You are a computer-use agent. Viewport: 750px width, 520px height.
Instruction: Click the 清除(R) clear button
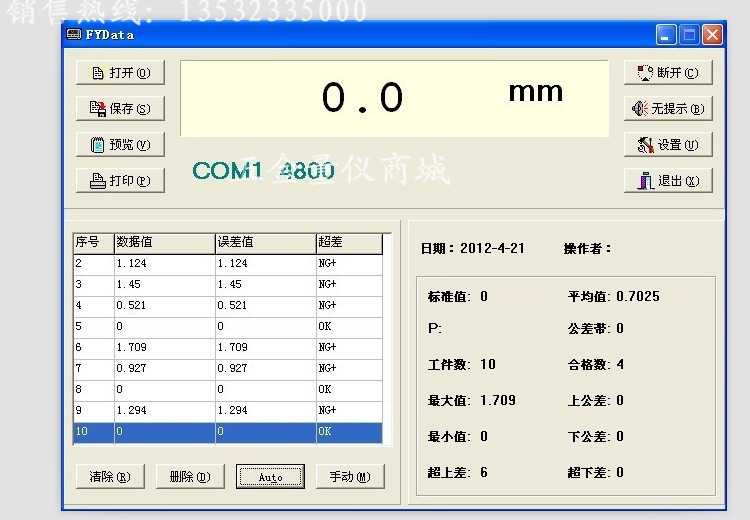tap(110, 476)
